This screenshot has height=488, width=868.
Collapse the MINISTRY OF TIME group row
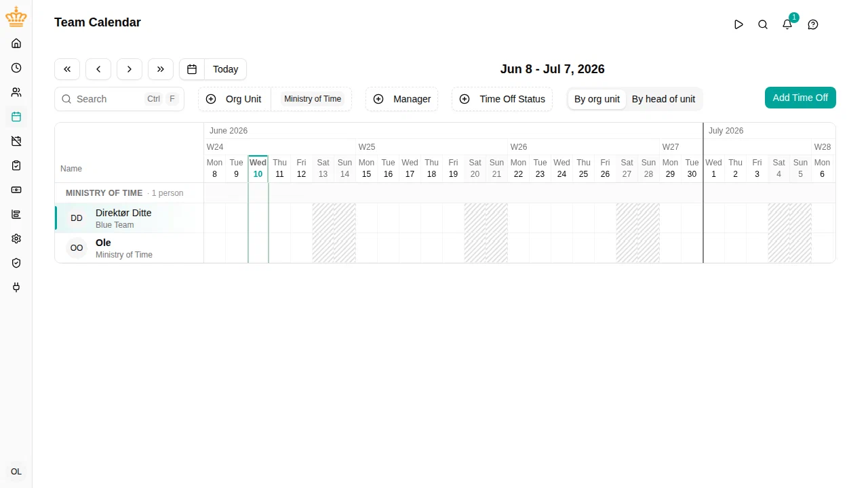[x=129, y=193]
